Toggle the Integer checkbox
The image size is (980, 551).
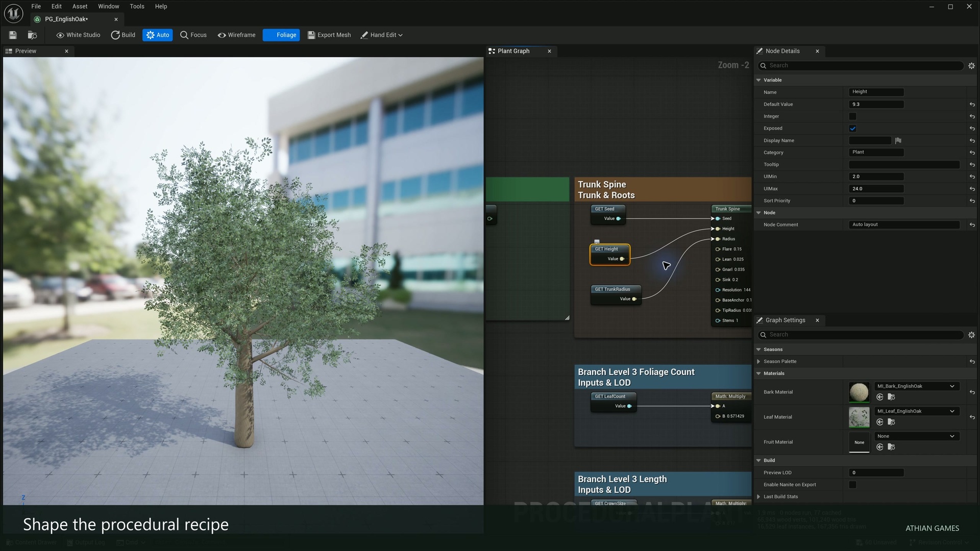(852, 116)
